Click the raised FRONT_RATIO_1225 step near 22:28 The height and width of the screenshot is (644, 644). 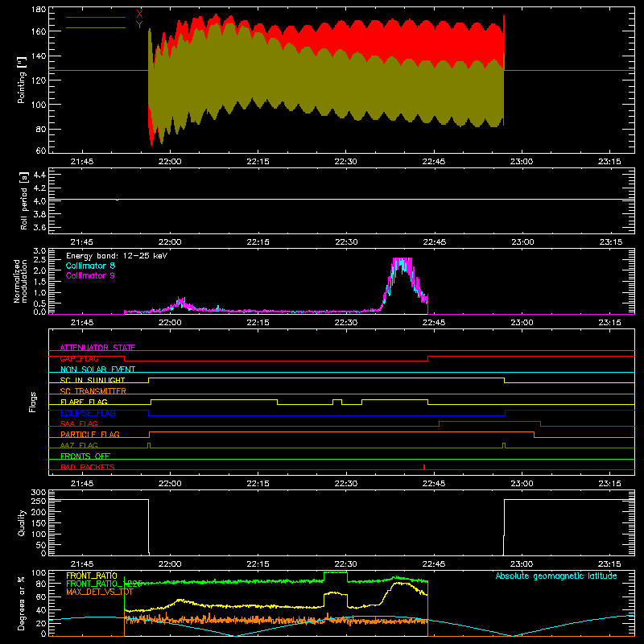(x=336, y=572)
